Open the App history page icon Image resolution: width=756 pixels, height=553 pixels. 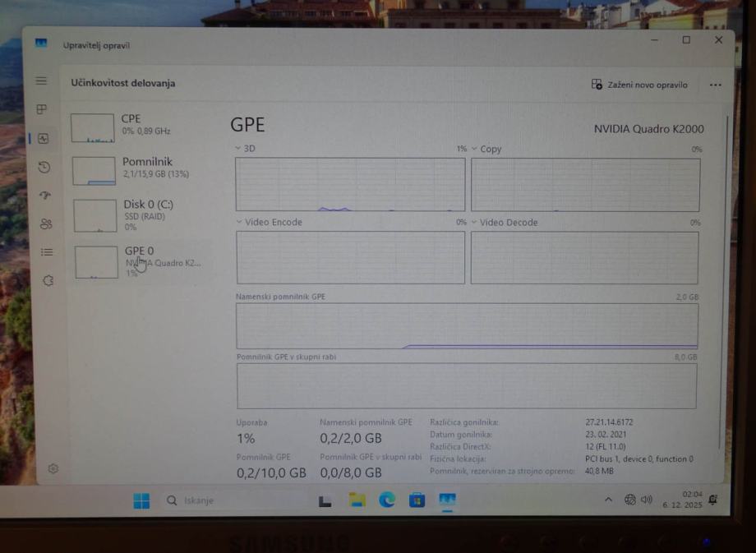[44, 168]
